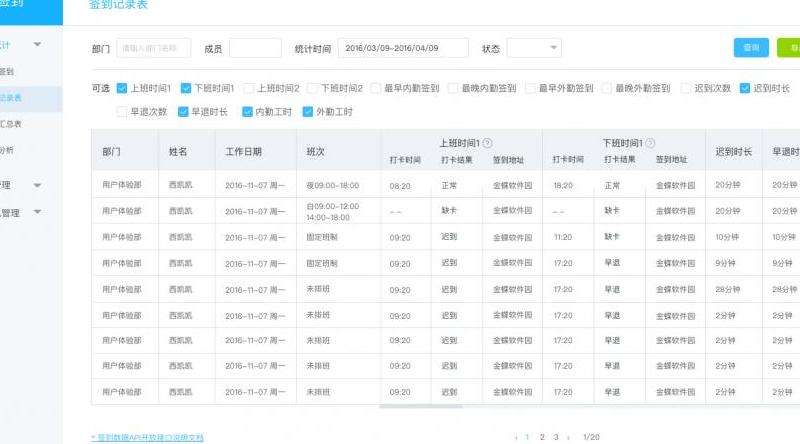Click the blue 查询 button
The image size is (800, 444).
click(x=750, y=48)
